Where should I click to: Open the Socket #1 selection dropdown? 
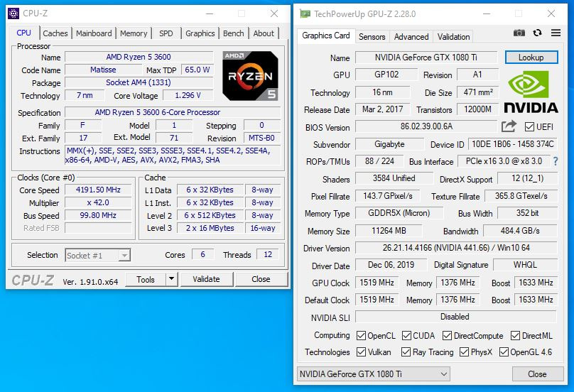(x=98, y=255)
